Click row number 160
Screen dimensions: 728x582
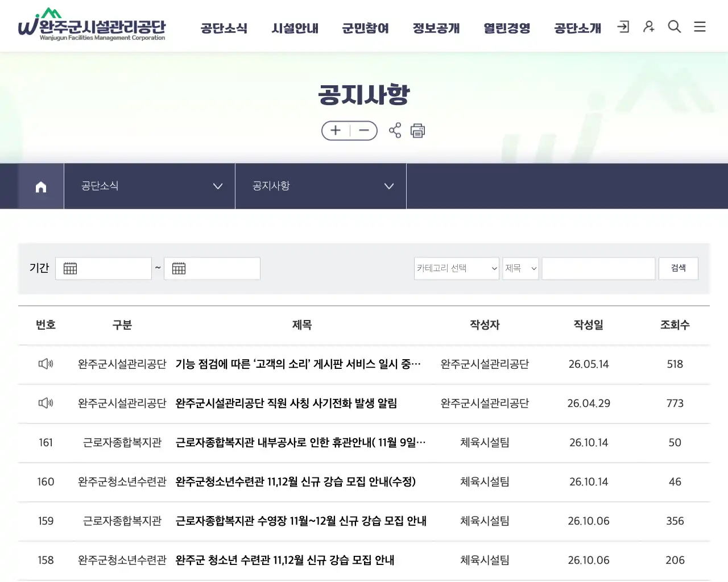click(x=45, y=481)
